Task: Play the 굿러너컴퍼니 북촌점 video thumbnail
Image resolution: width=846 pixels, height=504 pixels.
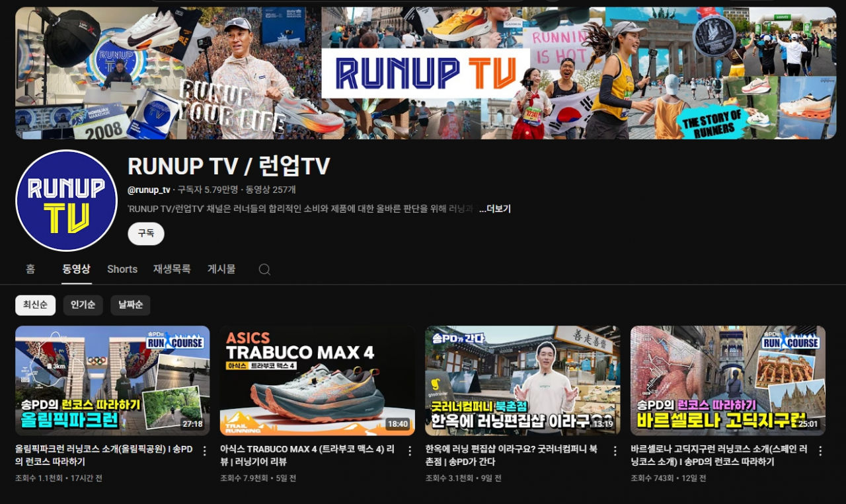Action: 522,380
